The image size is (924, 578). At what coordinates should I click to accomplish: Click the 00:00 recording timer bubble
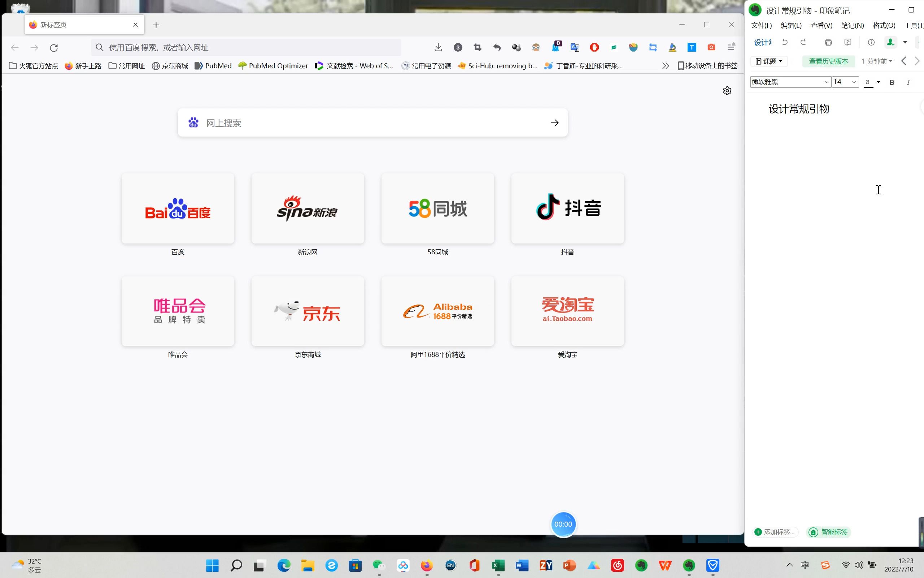coord(563,524)
